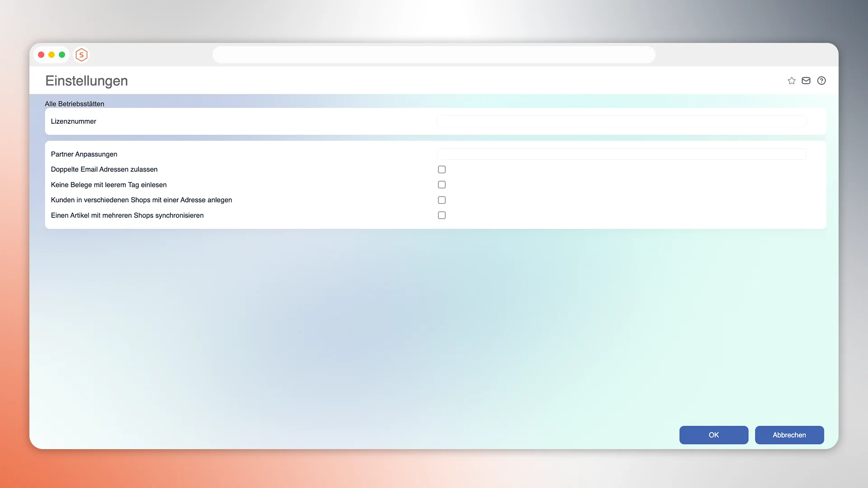Focus the Partner Anpassungen text field
868x488 pixels.
[x=621, y=154]
